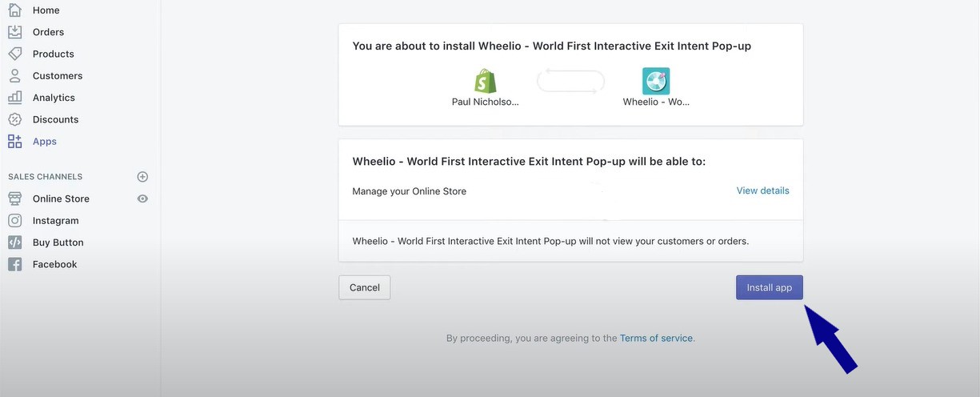Image resolution: width=980 pixels, height=397 pixels.
Task: Select Apps in the sidebar
Action: [x=44, y=142]
